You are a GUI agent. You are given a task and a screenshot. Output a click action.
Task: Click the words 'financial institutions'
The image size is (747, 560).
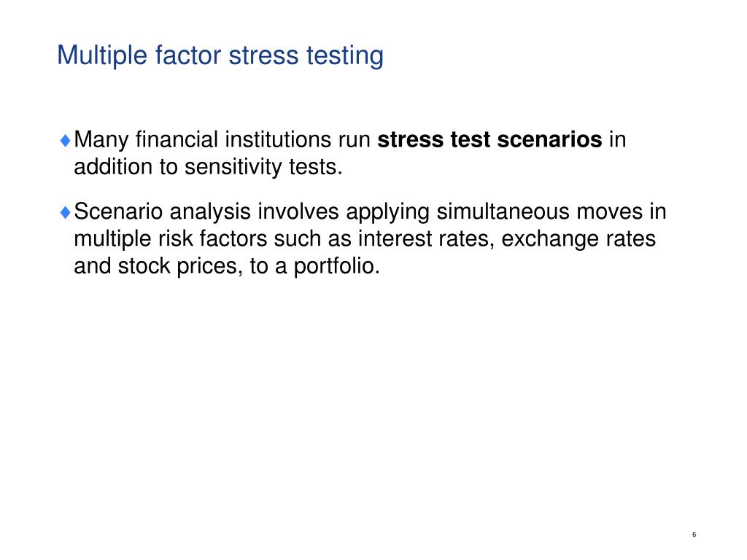pyautogui.click(x=233, y=139)
